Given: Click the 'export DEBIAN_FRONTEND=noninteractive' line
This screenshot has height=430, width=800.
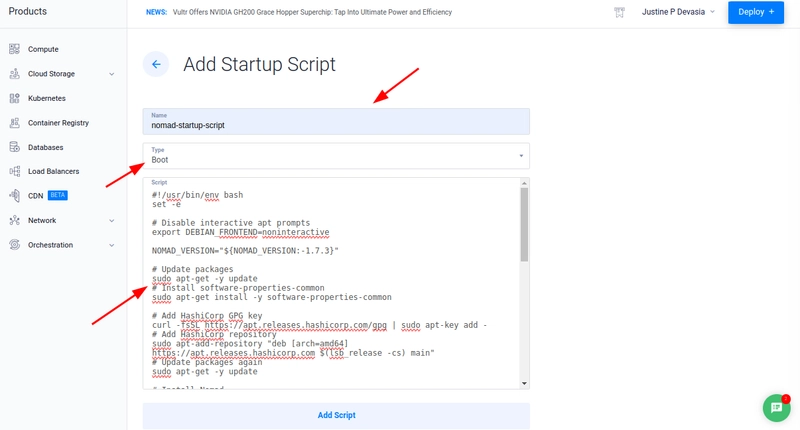Looking at the screenshot, I should tap(240, 232).
